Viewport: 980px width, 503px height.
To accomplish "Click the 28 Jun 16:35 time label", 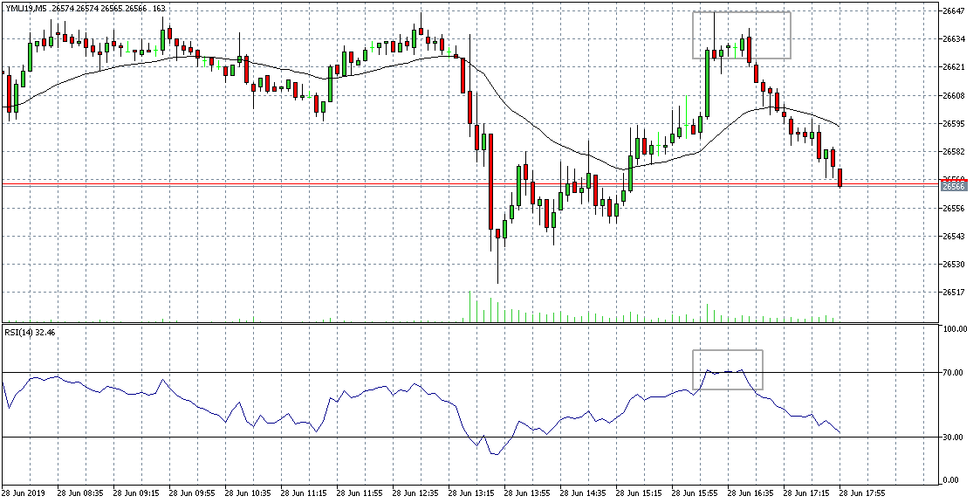I will (x=750, y=493).
